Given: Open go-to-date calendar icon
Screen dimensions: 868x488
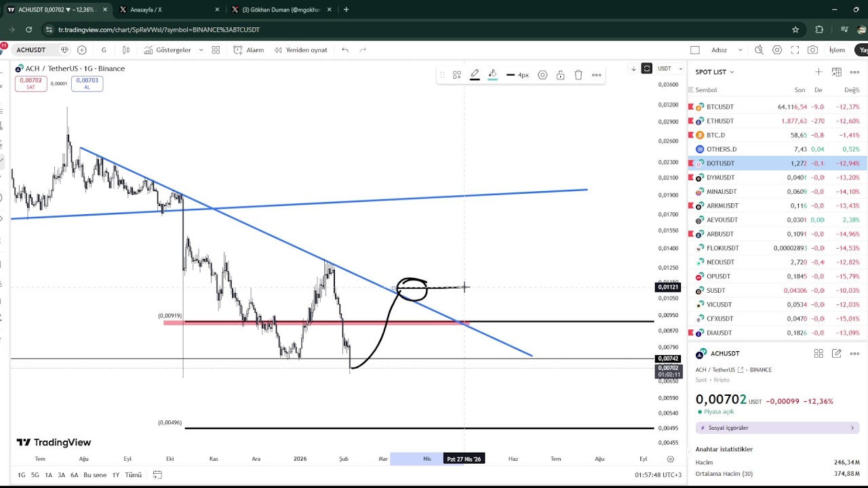Looking at the screenshot, I should pos(157,475).
